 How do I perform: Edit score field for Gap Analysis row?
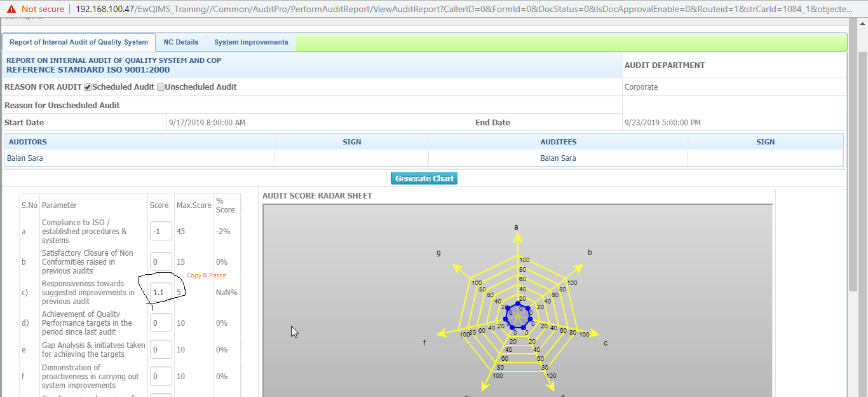[161, 349]
